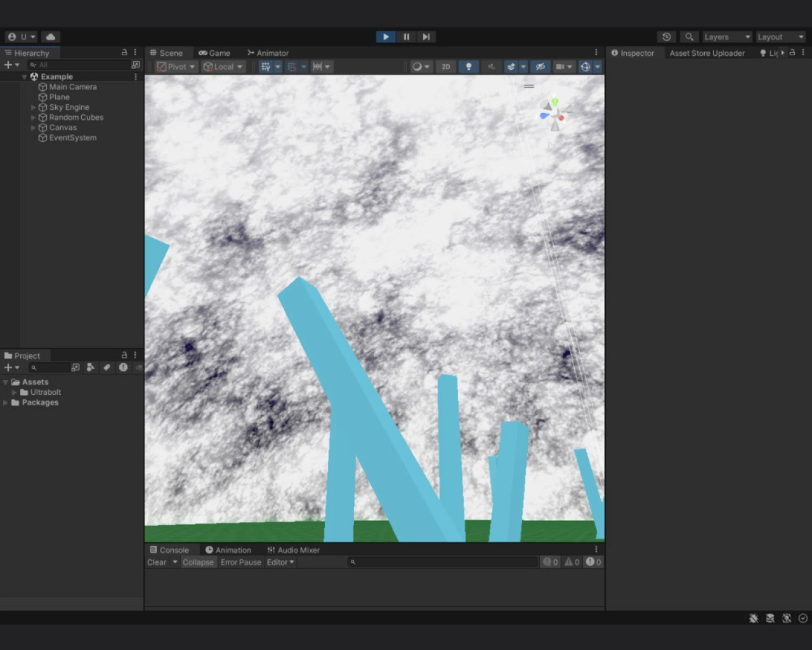
Task: Switch to the Inspector tab
Action: point(632,53)
